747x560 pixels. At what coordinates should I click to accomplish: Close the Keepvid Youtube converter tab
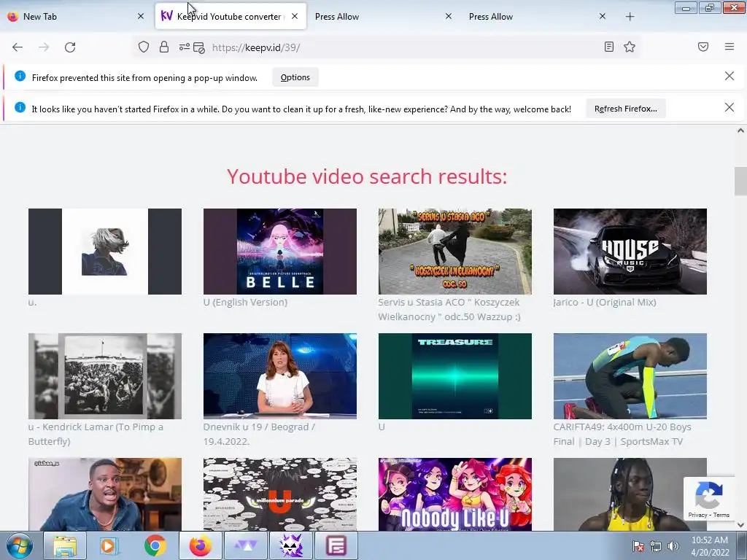(295, 16)
